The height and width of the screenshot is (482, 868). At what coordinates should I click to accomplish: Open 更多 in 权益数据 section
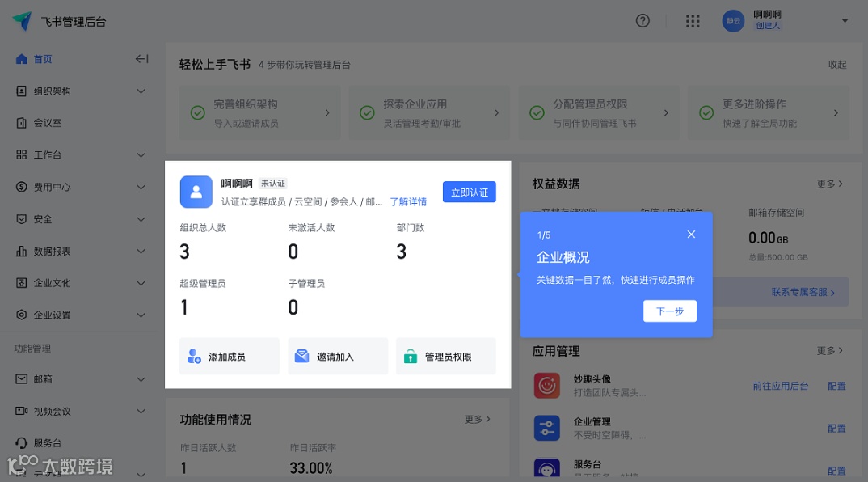click(830, 184)
